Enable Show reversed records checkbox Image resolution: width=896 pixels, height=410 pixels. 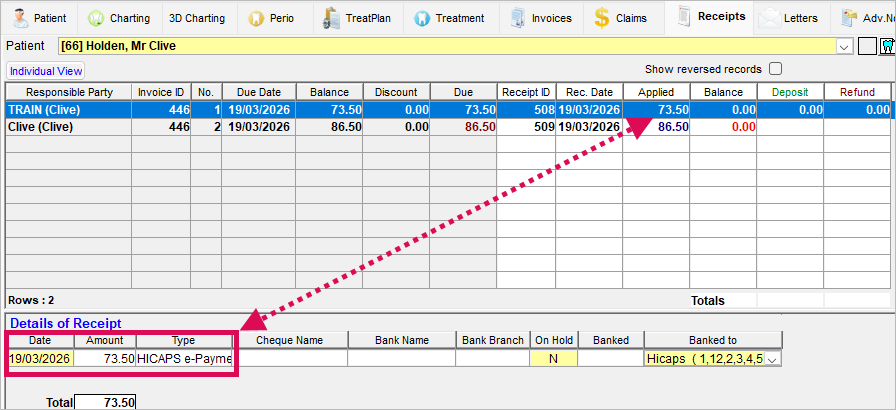(775, 69)
